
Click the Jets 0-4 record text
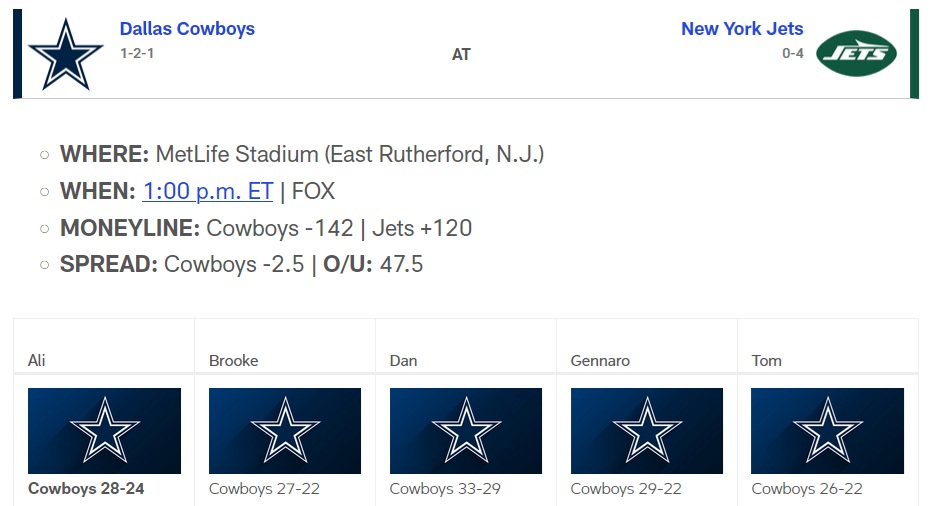pos(792,53)
